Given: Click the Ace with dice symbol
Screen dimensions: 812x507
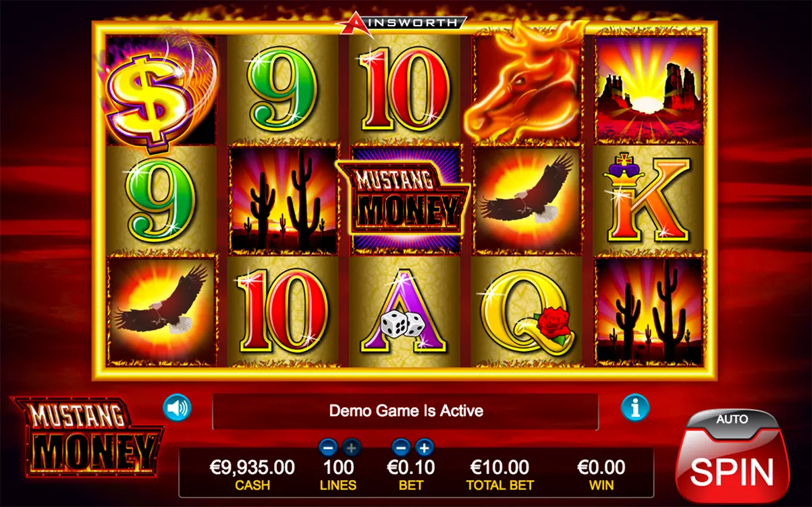Looking at the screenshot, I should [x=404, y=311].
